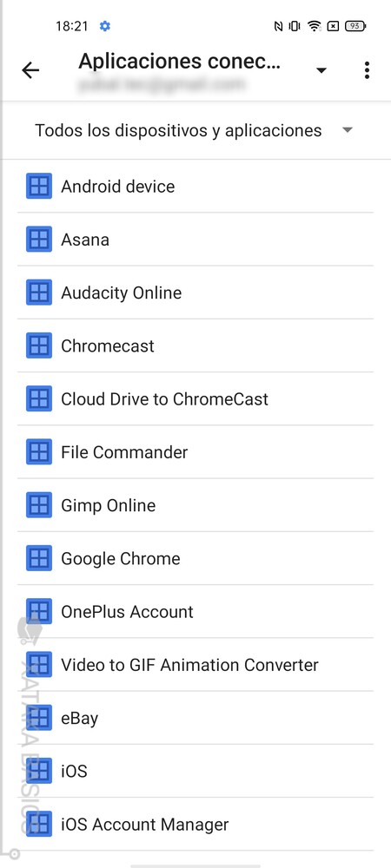
Task: Tap the Chromecast app icon
Action: coord(39,345)
